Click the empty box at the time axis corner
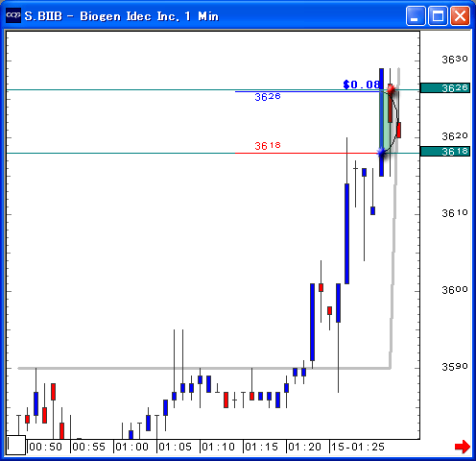 (x=16, y=445)
